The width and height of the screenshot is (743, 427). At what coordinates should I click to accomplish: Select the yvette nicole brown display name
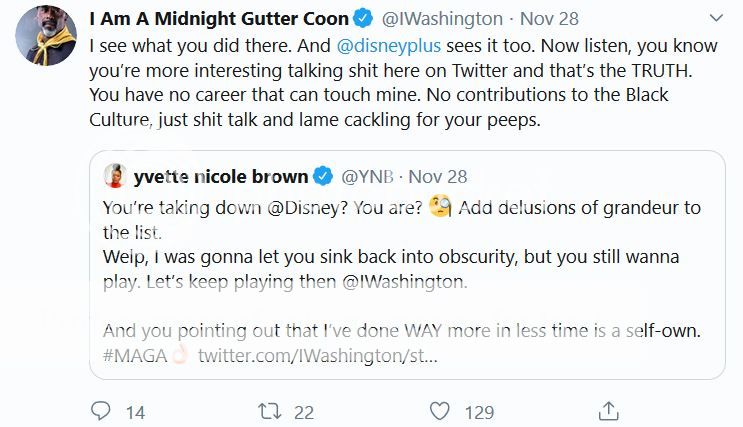point(221,177)
